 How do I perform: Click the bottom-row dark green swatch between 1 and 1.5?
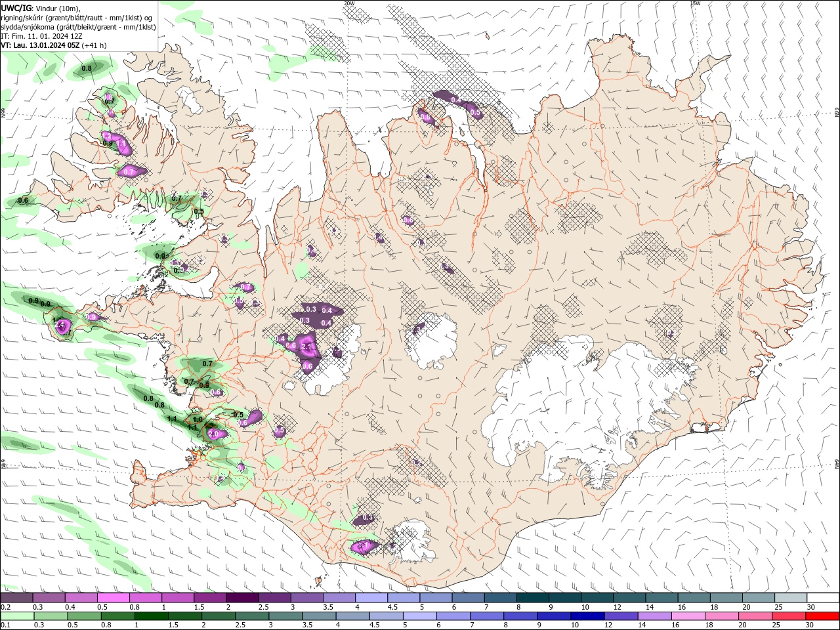click(x=152, y=616)
